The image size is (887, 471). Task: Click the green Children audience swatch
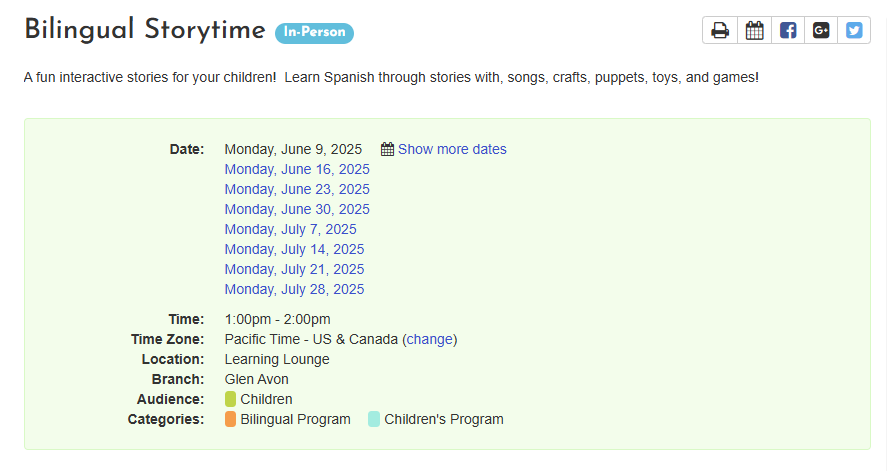click(x=230, y=399)
